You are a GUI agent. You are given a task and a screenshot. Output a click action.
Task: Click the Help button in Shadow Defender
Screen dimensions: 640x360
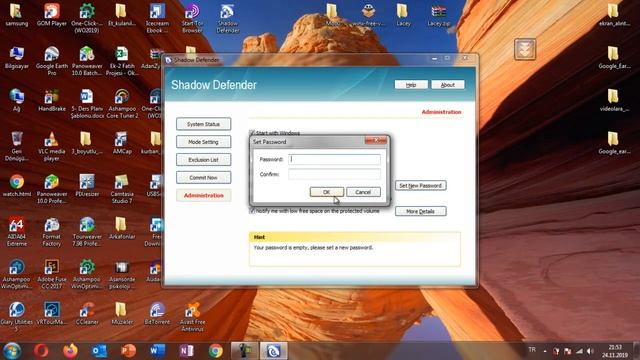pos(411,84)
